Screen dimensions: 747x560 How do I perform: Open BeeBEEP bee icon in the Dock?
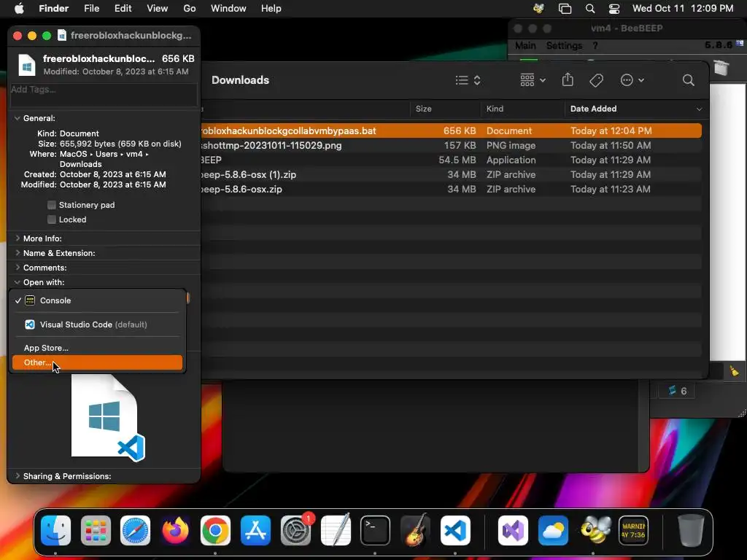click(x=593, y=530)
